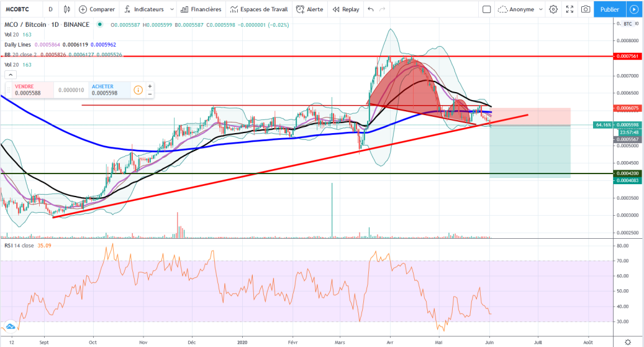
Task: Open the candlestick chart style selector
Action: tap(67, 9)
